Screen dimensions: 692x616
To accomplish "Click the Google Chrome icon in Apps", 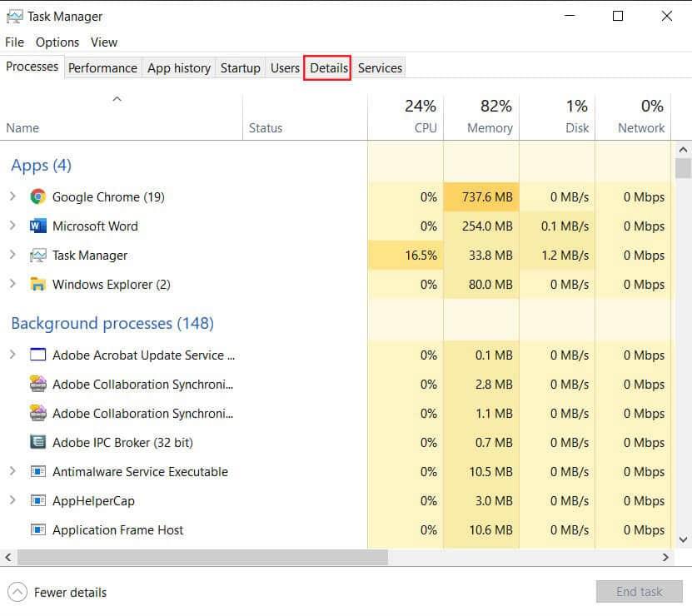I will pos(37,197).
